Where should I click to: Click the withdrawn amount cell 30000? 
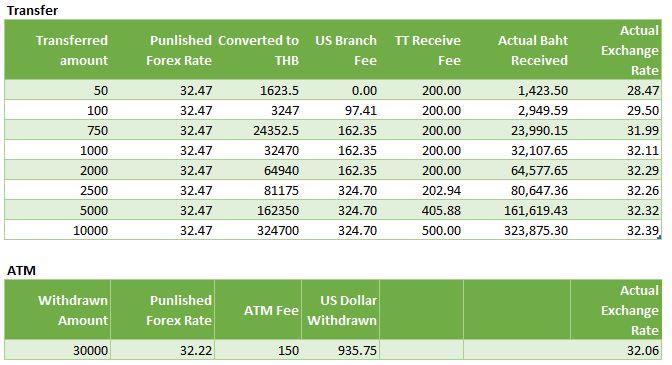pyautogui.click(x=57, y=350)
